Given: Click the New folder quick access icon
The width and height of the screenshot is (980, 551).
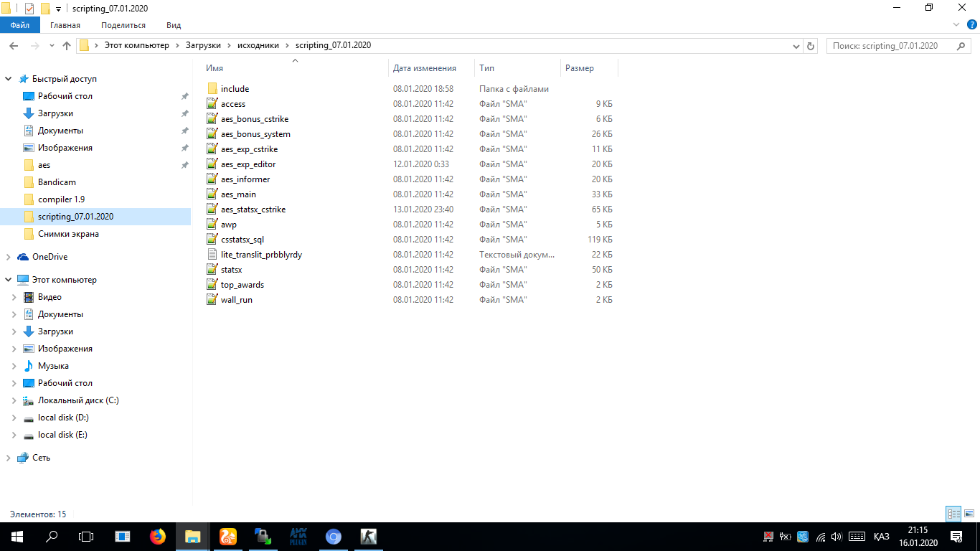Looking at the screenshot, I should 45,8.
